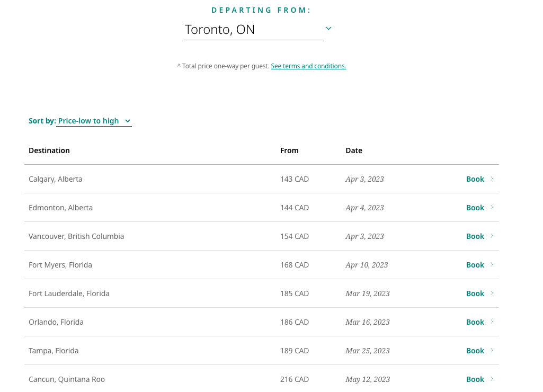Click the chevron in Fort Lauderdale row
Screen dimensions: 543x392
coord(492,293)
